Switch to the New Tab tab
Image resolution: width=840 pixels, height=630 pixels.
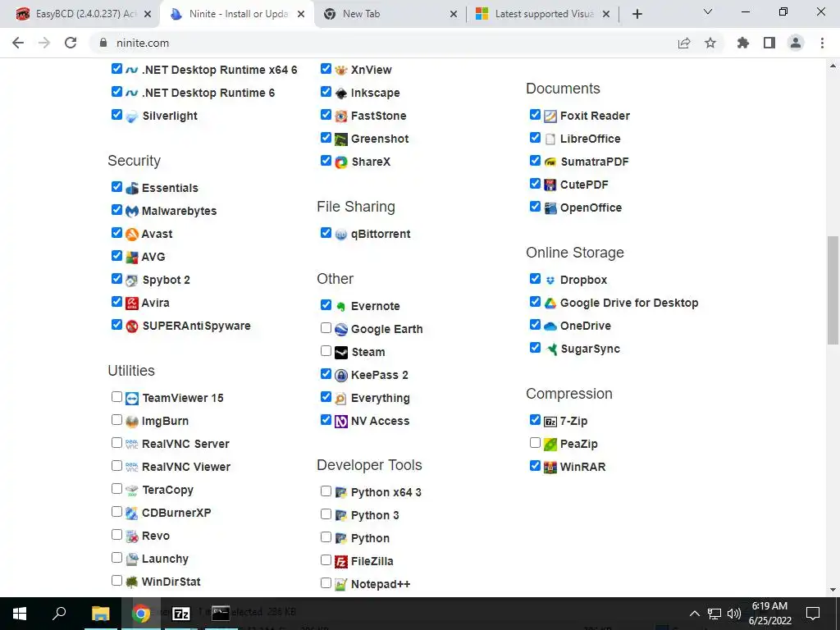391,14
